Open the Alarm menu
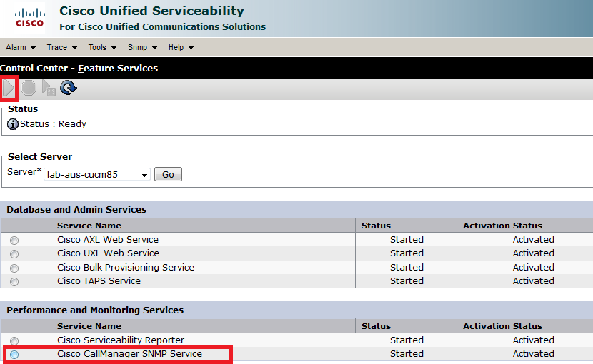 16,47
